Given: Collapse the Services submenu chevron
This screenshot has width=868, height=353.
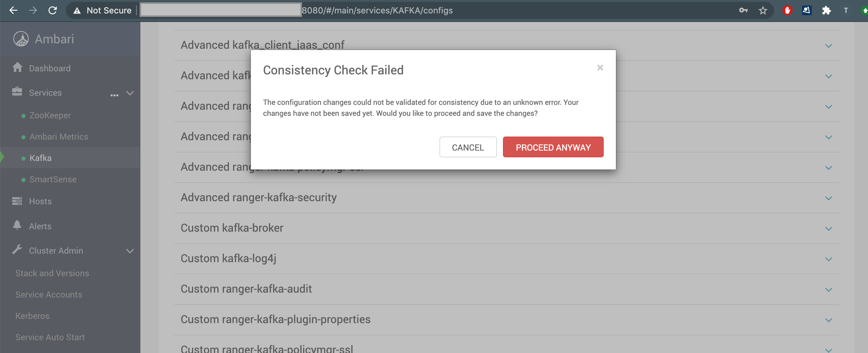Looking at the screenshot, I should [x=130, y=93].
